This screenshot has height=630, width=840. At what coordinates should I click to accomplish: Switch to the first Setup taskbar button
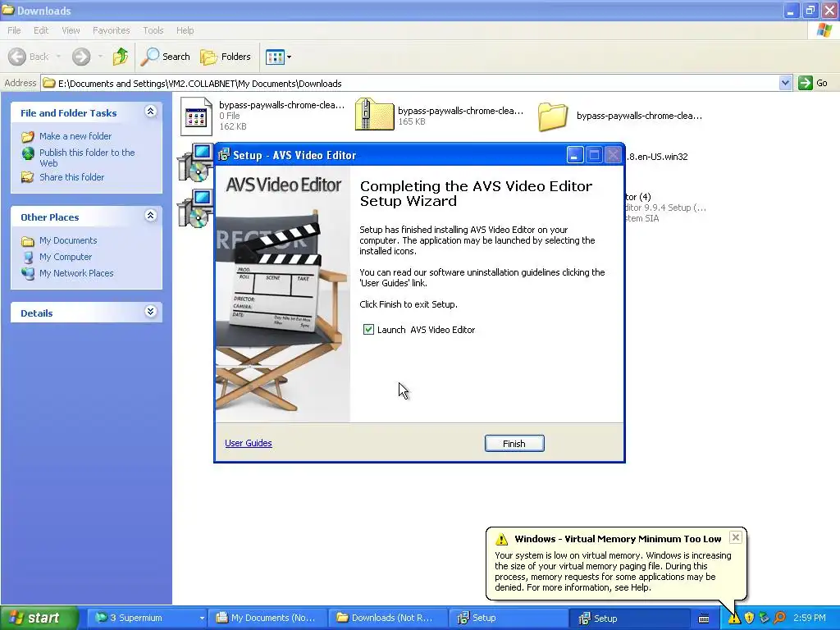coord(508,618)
